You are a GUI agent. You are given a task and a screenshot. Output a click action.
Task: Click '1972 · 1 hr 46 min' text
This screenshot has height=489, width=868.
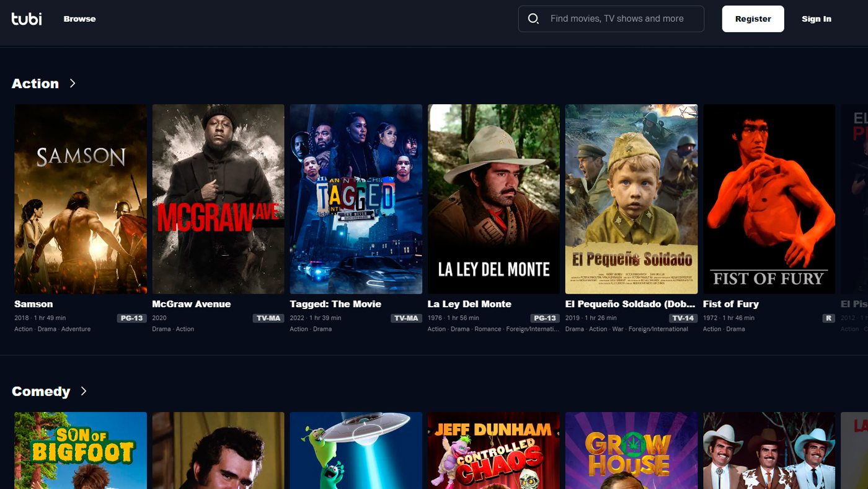[728, 318]
